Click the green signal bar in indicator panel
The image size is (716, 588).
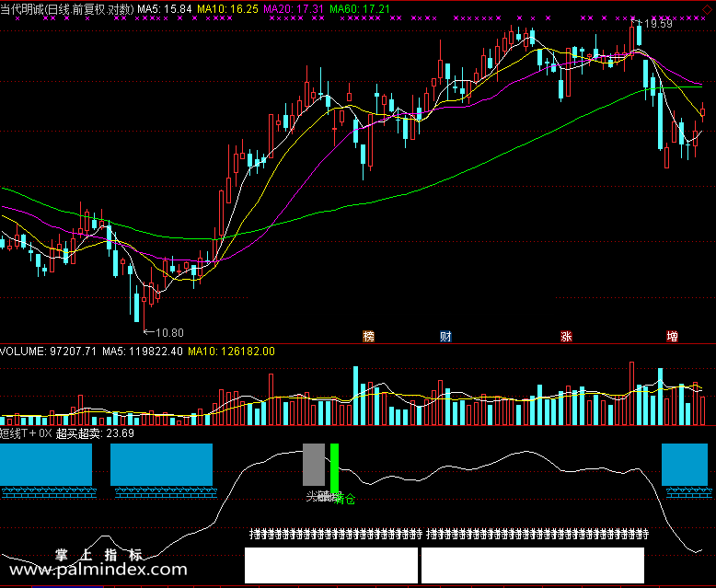tap(334, 467)
